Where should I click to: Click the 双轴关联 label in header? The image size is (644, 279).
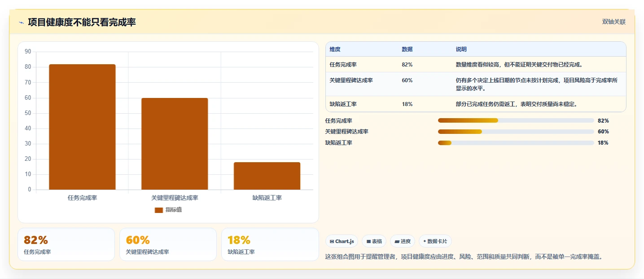(613, 22)
